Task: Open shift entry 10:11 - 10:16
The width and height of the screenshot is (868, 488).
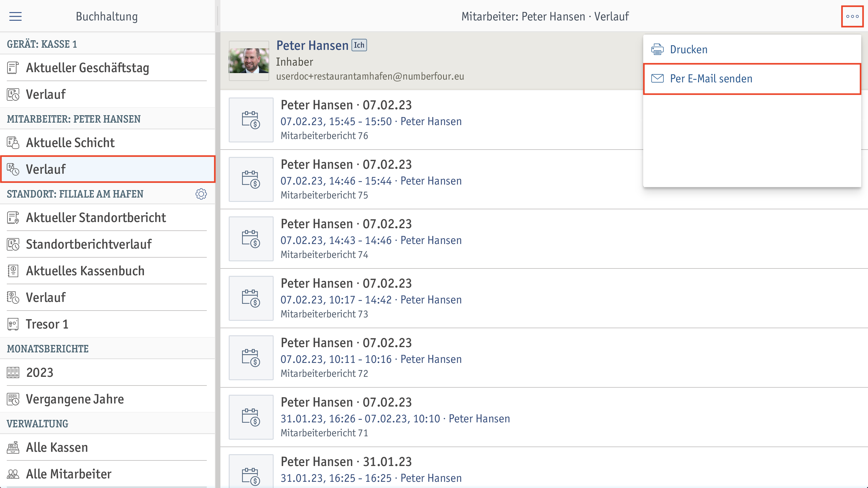Action: [x=544, y=358]
